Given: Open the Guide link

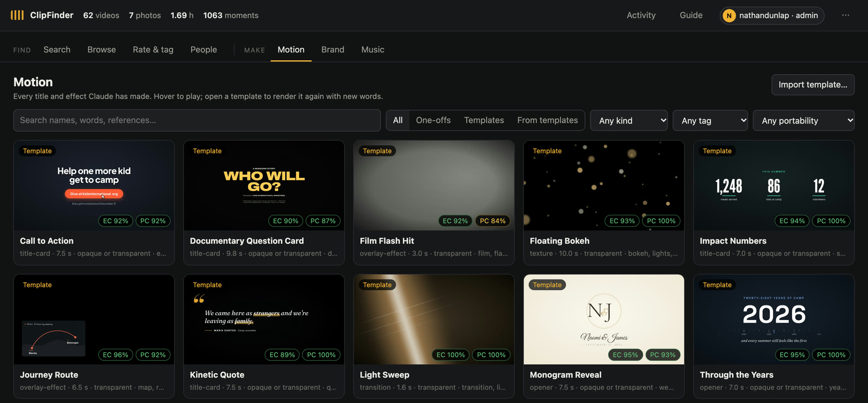Looking at the screenshot, I should tap(691, 15).
